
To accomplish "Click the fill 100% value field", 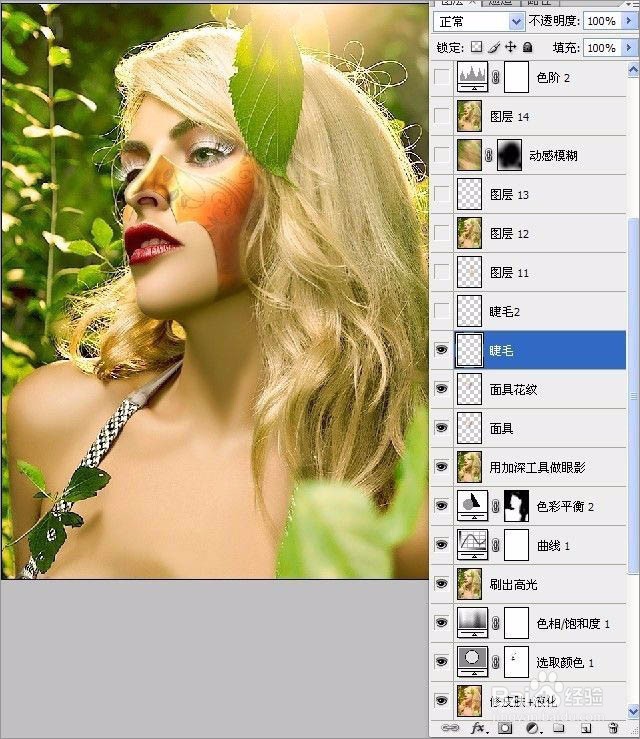I will click(601, 48).
